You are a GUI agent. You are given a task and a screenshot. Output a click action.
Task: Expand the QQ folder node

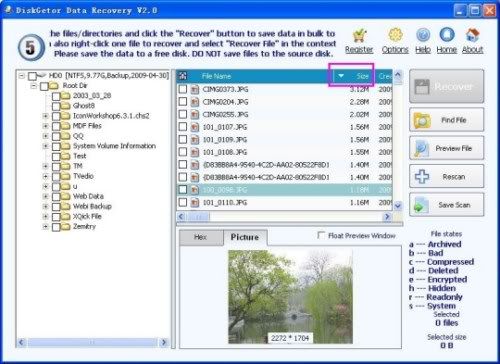point(46,136)
